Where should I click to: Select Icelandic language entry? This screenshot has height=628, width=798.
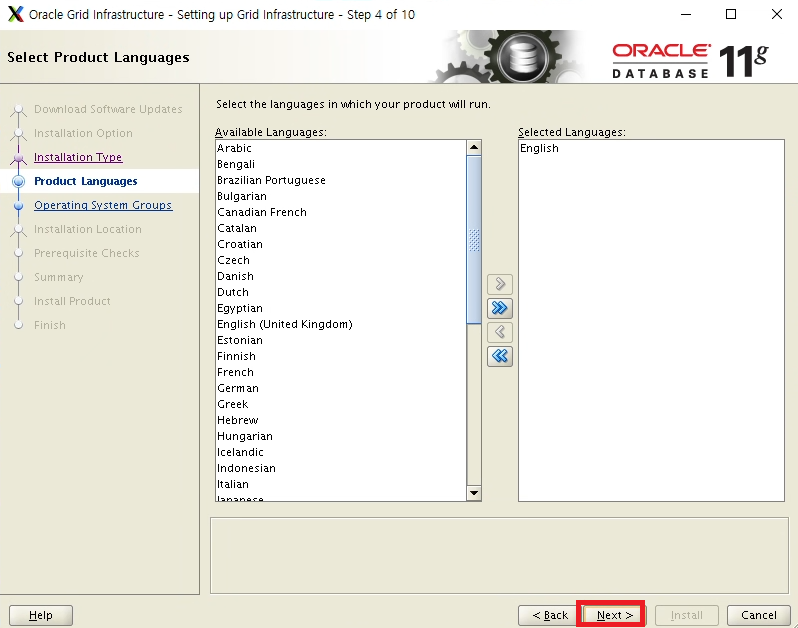[x=340, y=452]
